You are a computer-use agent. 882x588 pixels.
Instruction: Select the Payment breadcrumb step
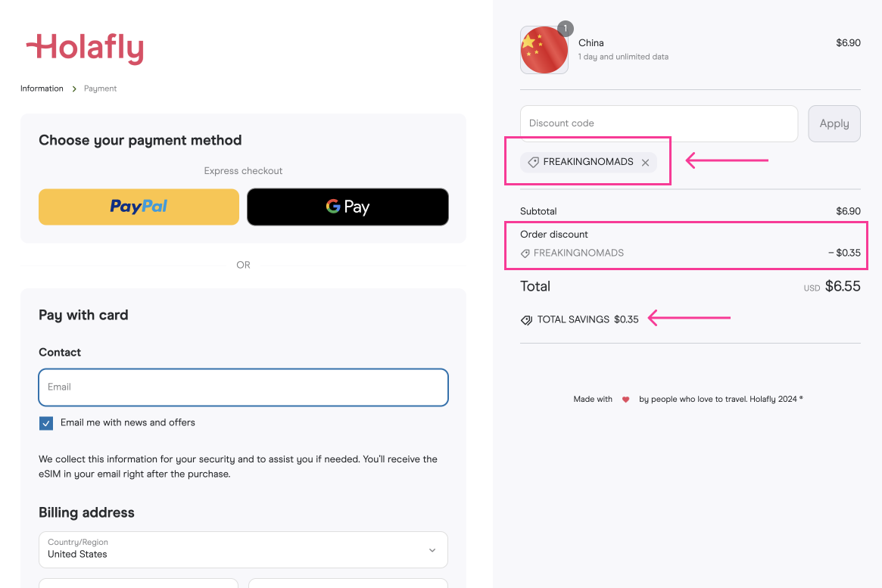(x=100, y=89)
